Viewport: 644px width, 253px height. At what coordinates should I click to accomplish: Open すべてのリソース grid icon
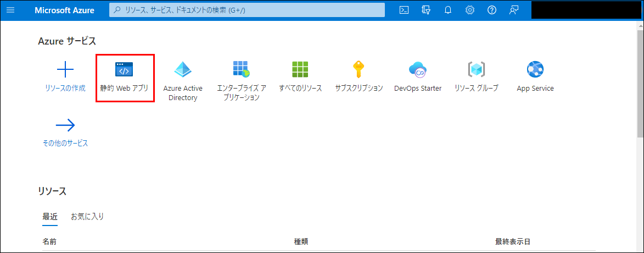coord(300,69)
